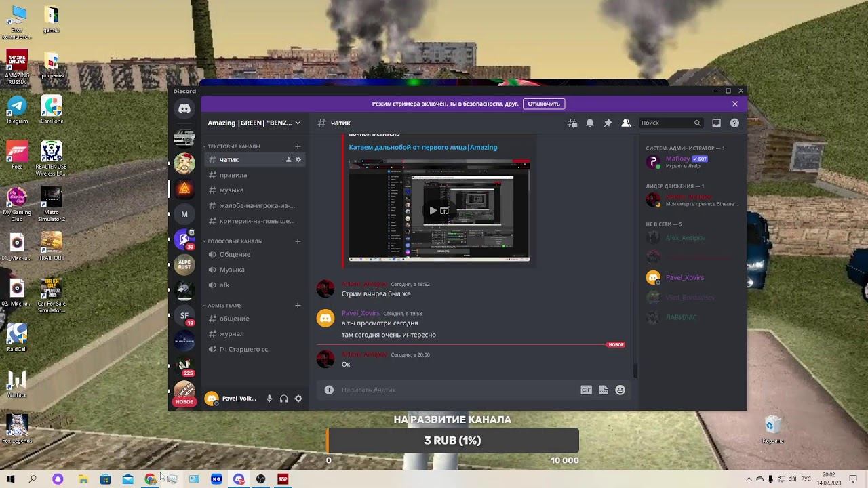The height and width of the screenshot is (488, 868).
Task: Focus the Поиск search field
Action: [670, 123]
